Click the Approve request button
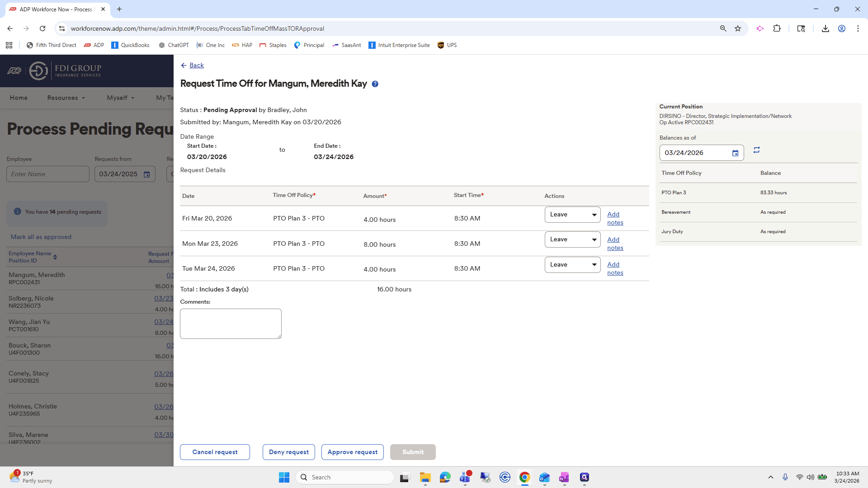Screen dimensions: 868x488 coord(352,452)
